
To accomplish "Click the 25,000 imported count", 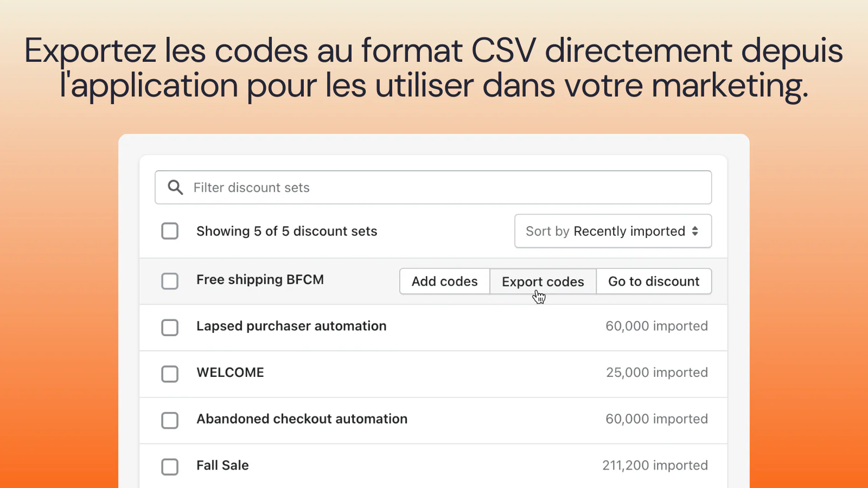I will coord(657,373).
